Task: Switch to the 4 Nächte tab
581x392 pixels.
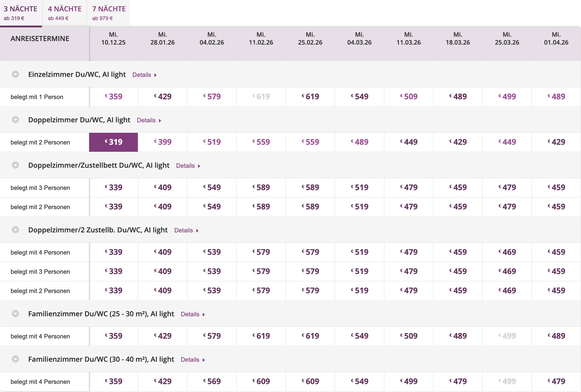Action: point(64,13)
